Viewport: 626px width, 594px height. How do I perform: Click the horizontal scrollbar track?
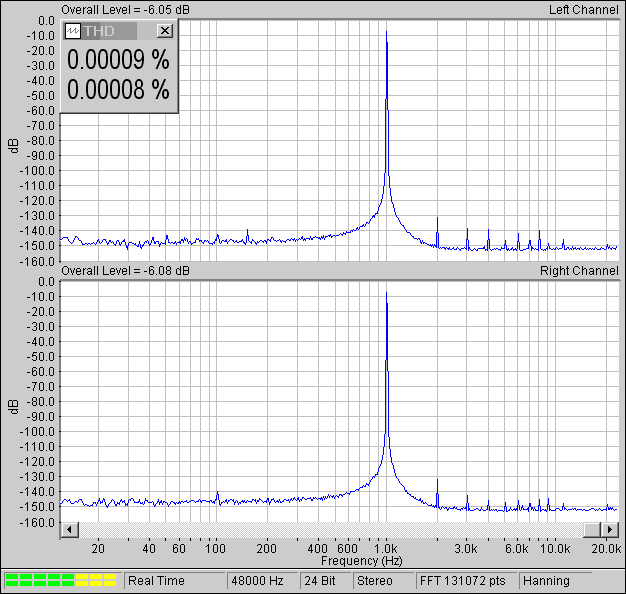[x=331, y=530]
